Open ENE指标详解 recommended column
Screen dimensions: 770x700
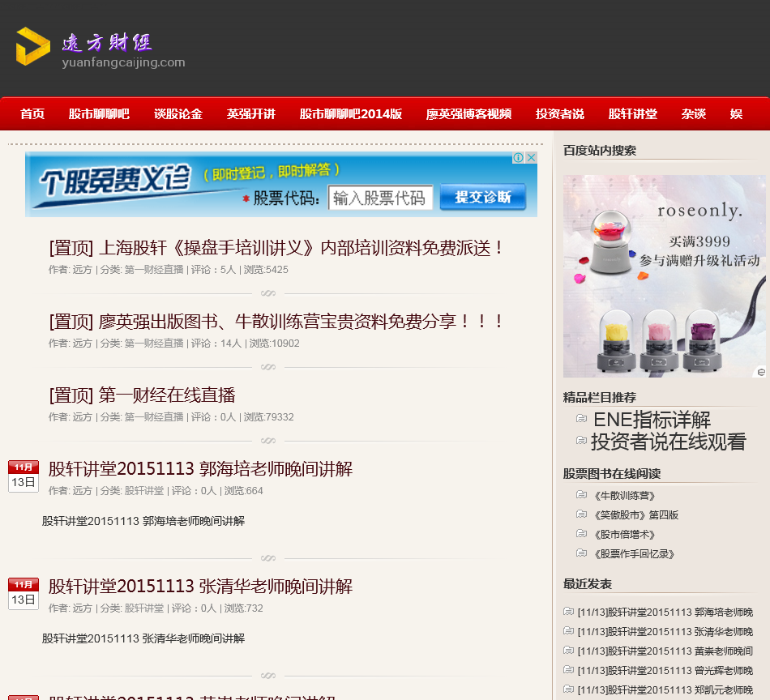[x=652, y=420]
